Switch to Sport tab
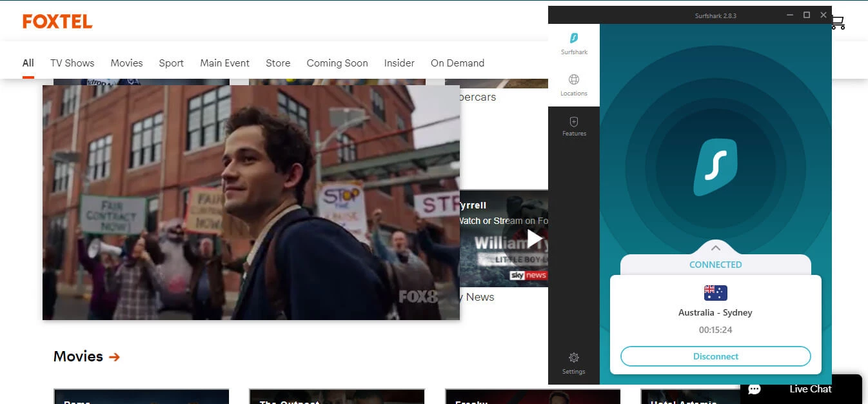This screenshot has width=868, height=404. tap(172, 63)
